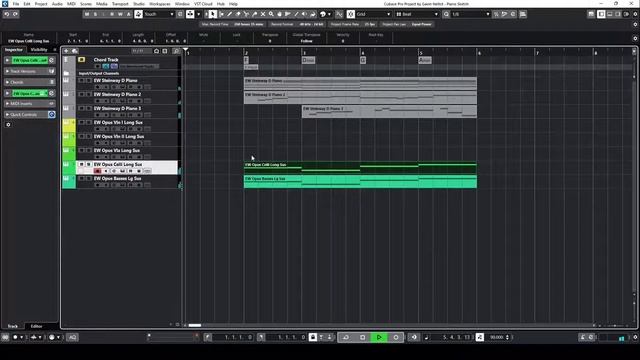Switch to the Inspector tab
The height and width of the screenshot is (360, 640).
coord(14,50)
